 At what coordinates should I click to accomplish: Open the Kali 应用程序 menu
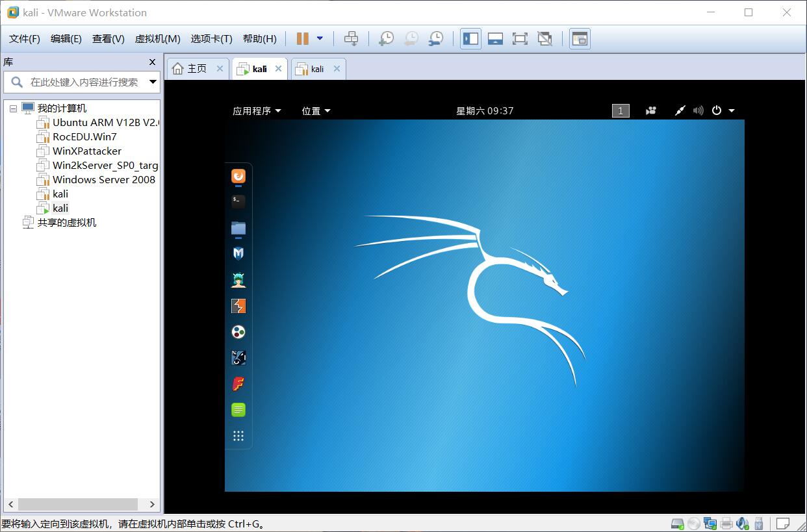click(257, 110)
